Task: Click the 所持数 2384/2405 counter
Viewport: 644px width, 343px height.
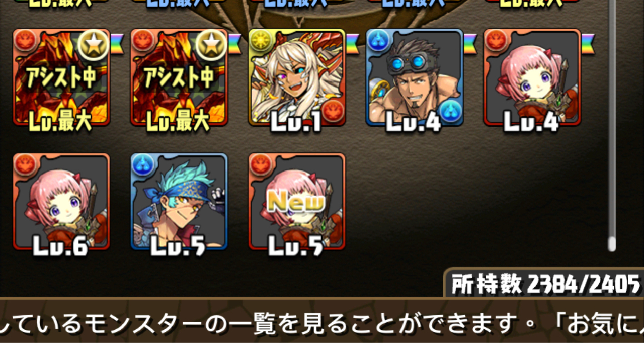Action: pos(545,285)
